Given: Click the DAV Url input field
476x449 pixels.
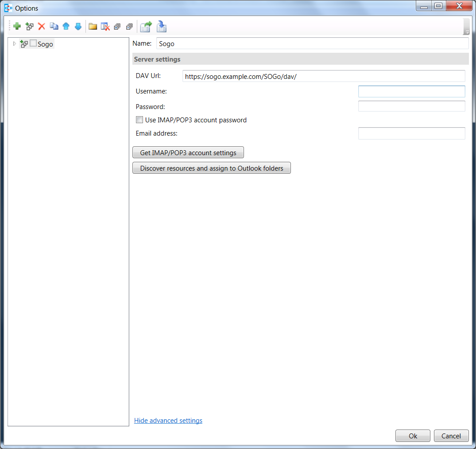Looking at the screenshot, I should tap(324, 76).
